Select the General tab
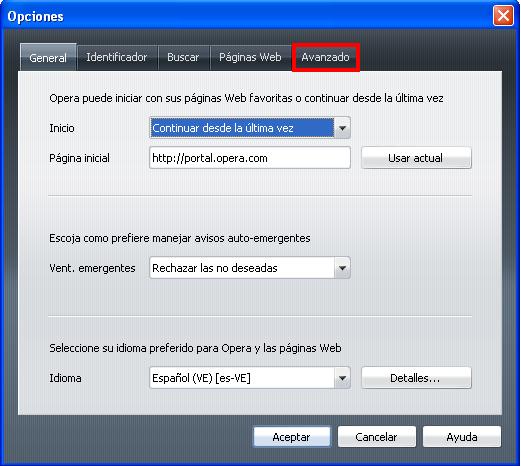The height and width of the screenshot is (466, 521). [48, 57]
